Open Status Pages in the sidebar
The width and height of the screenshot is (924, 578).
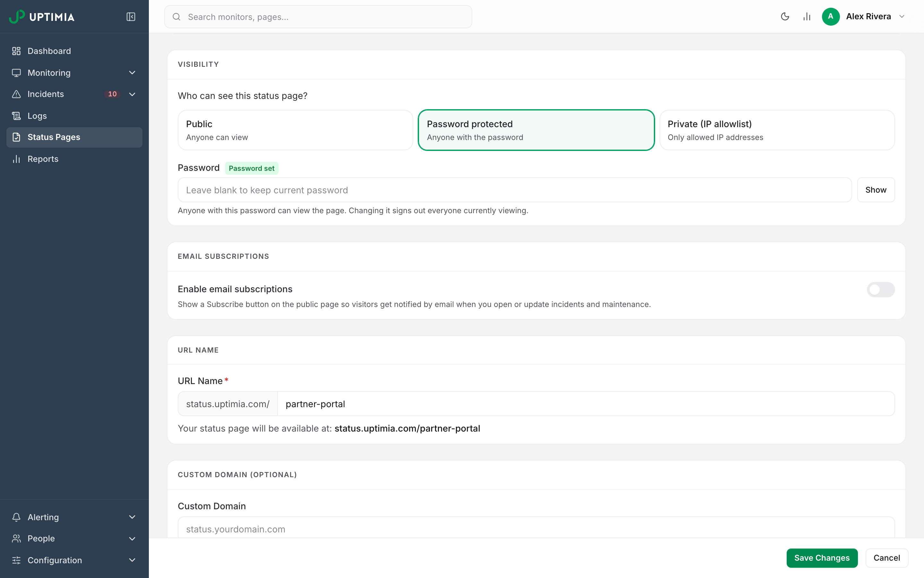[74, 137]
